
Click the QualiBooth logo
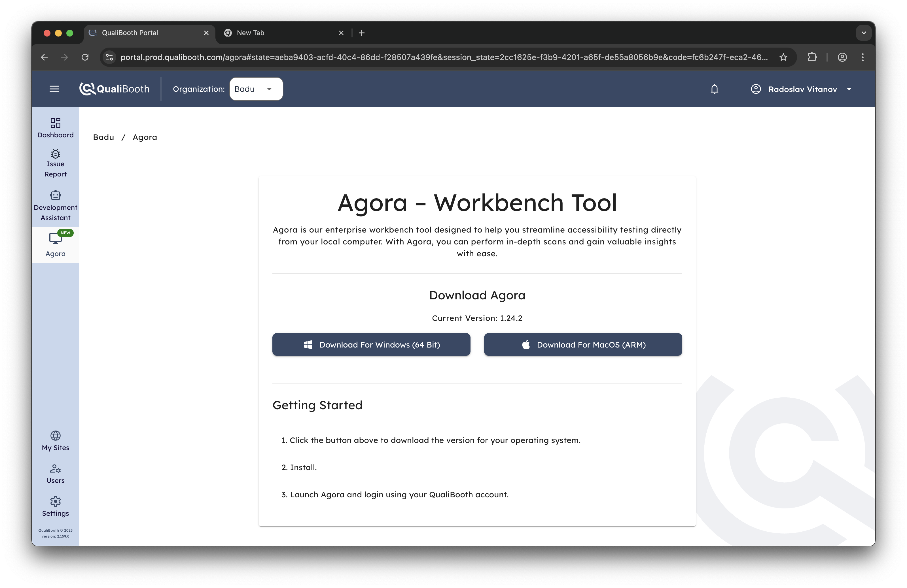[114, 89]
